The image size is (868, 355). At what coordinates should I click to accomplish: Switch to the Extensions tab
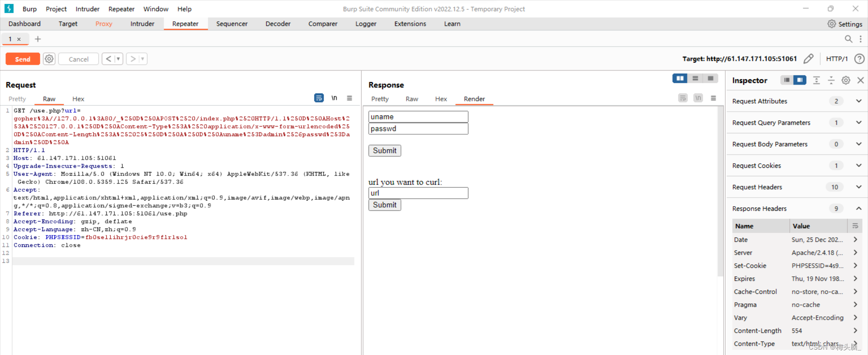click(x=410, y=24)
